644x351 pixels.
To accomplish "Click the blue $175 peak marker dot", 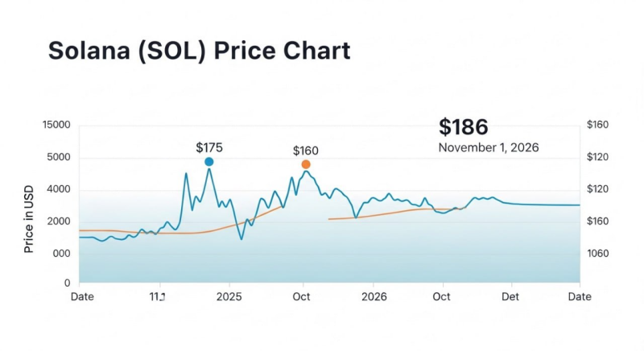I will point(209,162).
